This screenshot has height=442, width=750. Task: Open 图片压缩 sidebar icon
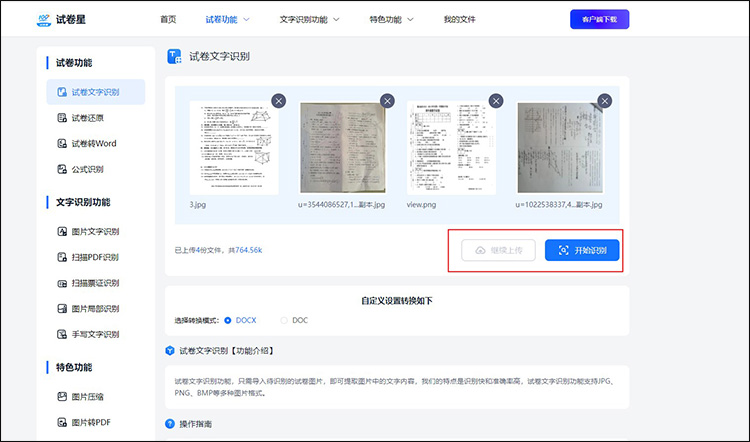tap(62, 397)
